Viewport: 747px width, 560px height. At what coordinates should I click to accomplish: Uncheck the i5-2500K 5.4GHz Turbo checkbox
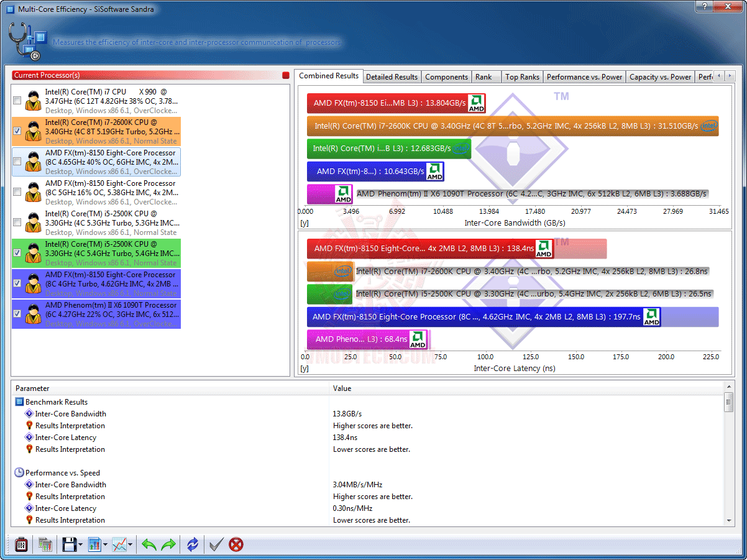pos(17,253)
